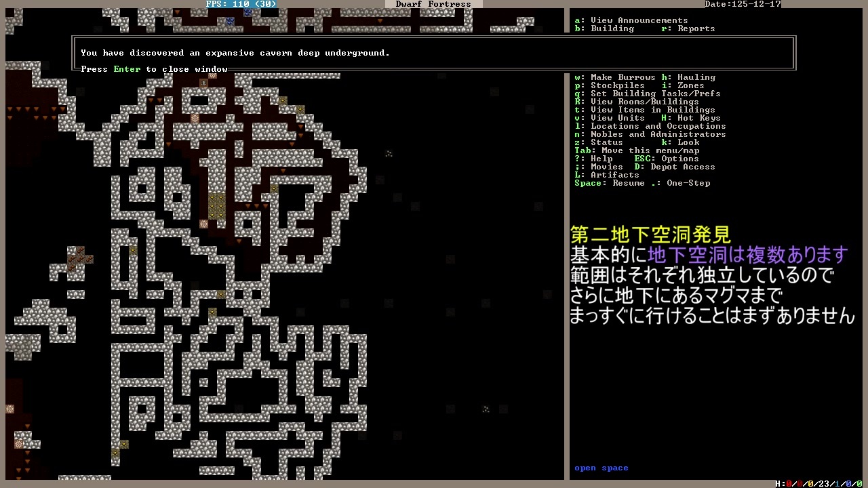This screenshot has height=488, width=868.
Task: Select the Building menu option
Action: coord(604,28)
